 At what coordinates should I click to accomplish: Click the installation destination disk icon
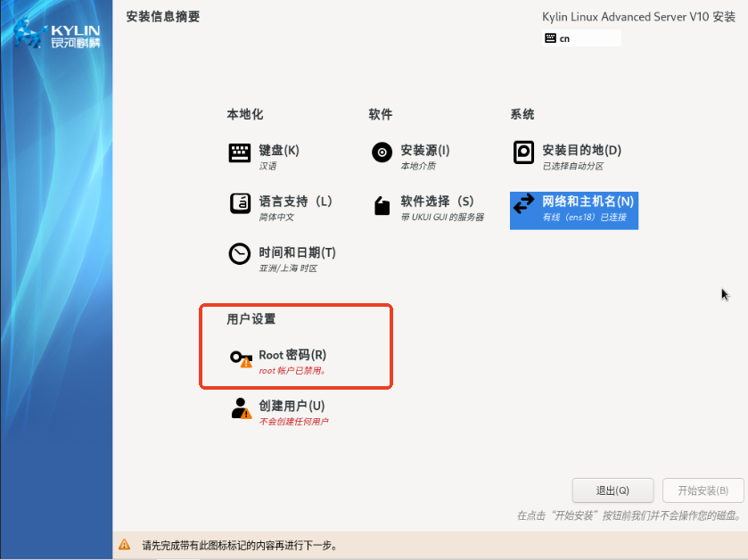523,152
